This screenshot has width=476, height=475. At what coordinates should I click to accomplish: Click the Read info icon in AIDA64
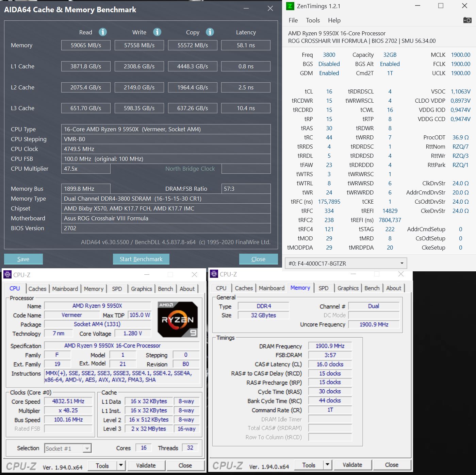point(103,32)
